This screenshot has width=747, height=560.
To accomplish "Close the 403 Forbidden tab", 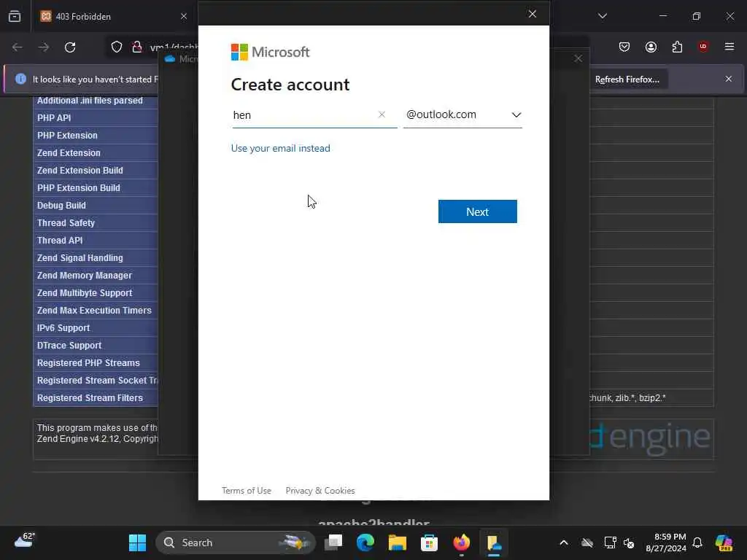I will 183,16.
